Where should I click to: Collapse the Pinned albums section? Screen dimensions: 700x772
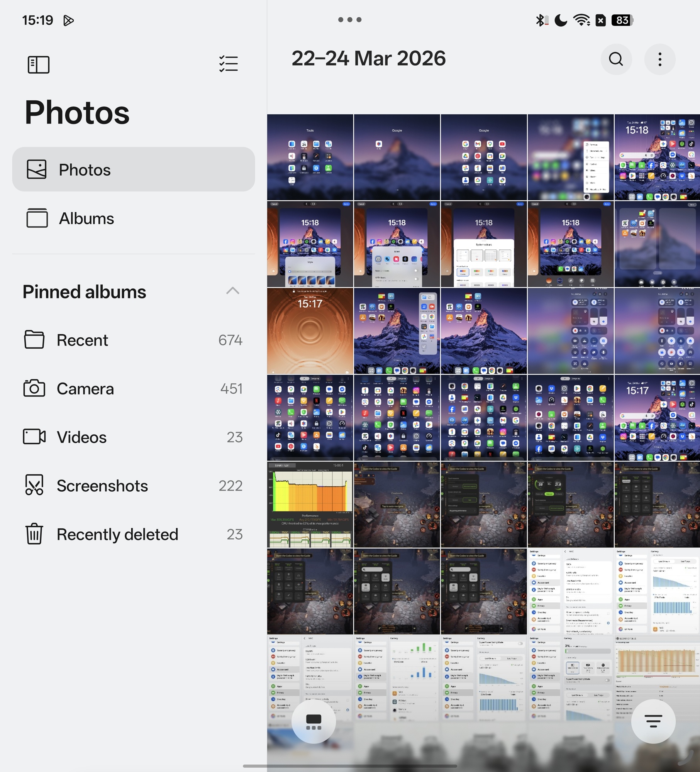click(x=232, y=291)
